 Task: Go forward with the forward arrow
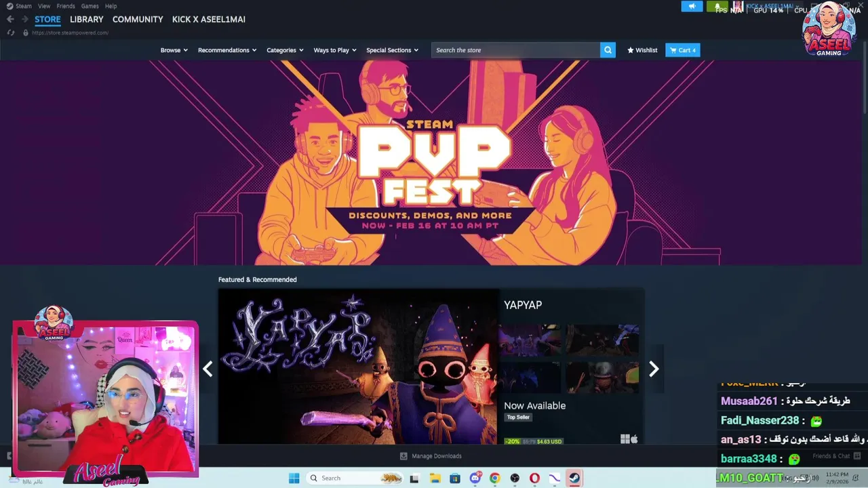[25, 19]
